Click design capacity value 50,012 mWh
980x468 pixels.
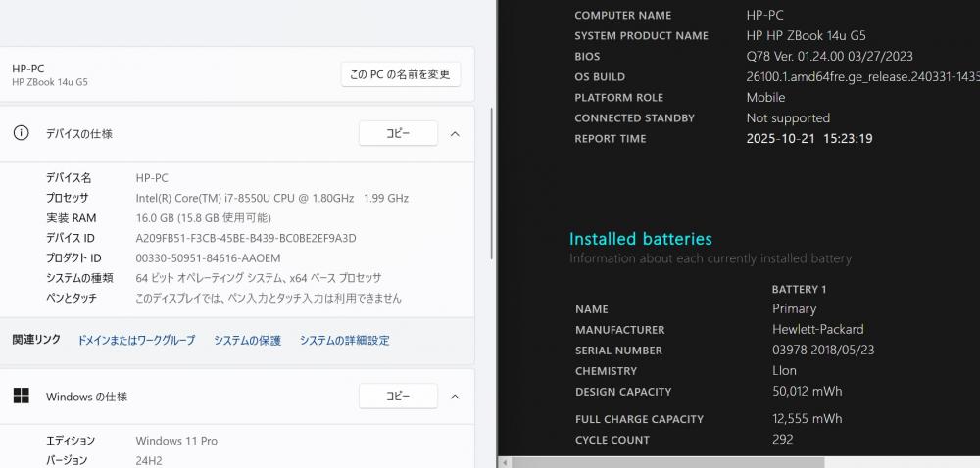807,392
